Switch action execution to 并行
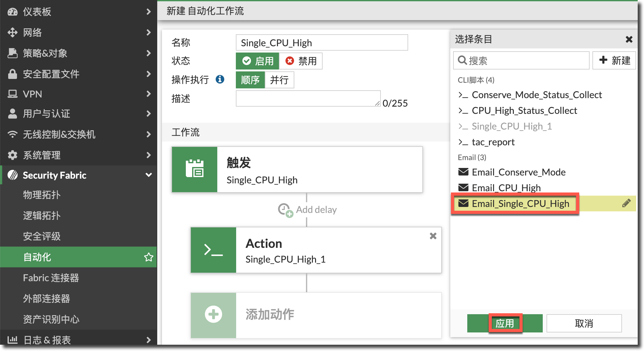Viewport: 644px width, 351px height. coord(279,80)
